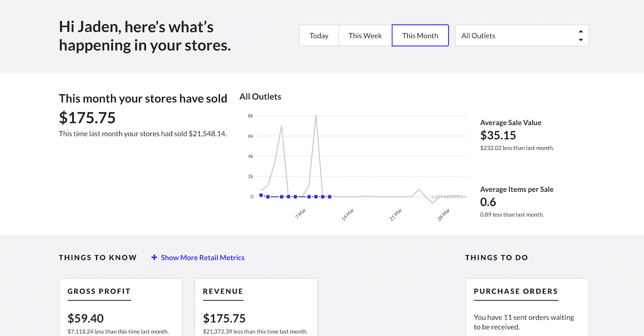This screenshot has height=336, width=644.
Task: Select the first blue data point on chart
Action: pyautogui.click(x=261, y=195)
